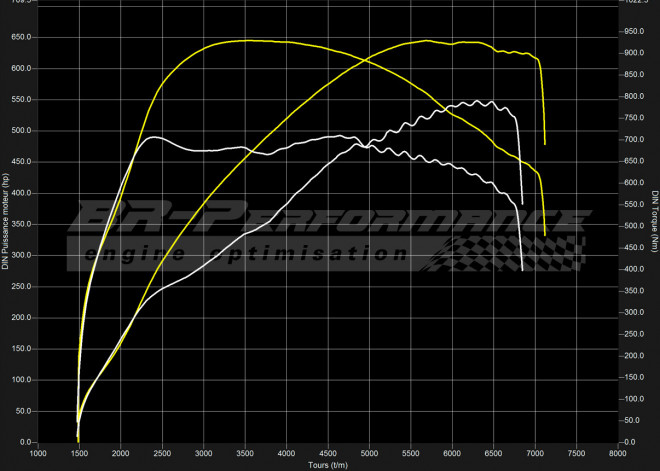Click the white torque curve peak near 2400 rpm
Image resolution: width=660 pixels, height=471 pixels.
(x=152, y=137)
